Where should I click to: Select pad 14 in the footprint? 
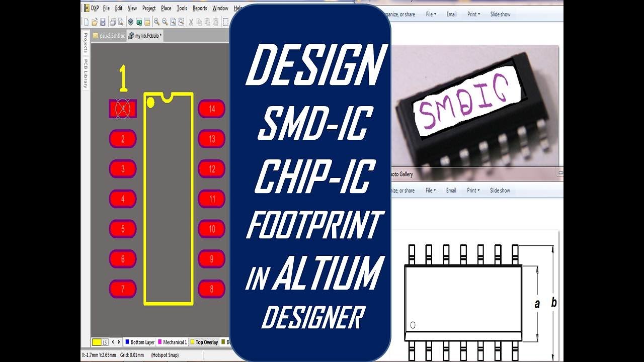(211, 109)
